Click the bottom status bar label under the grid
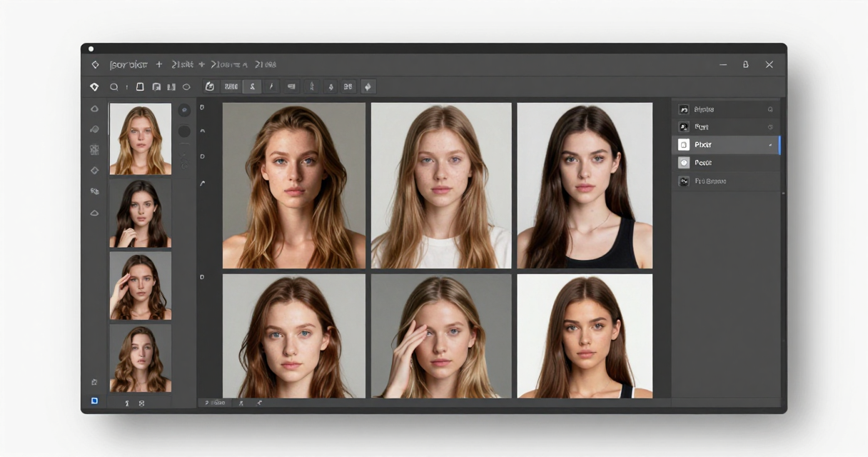The width and height of the screenshot is (868, 457). tap(215, 403)
